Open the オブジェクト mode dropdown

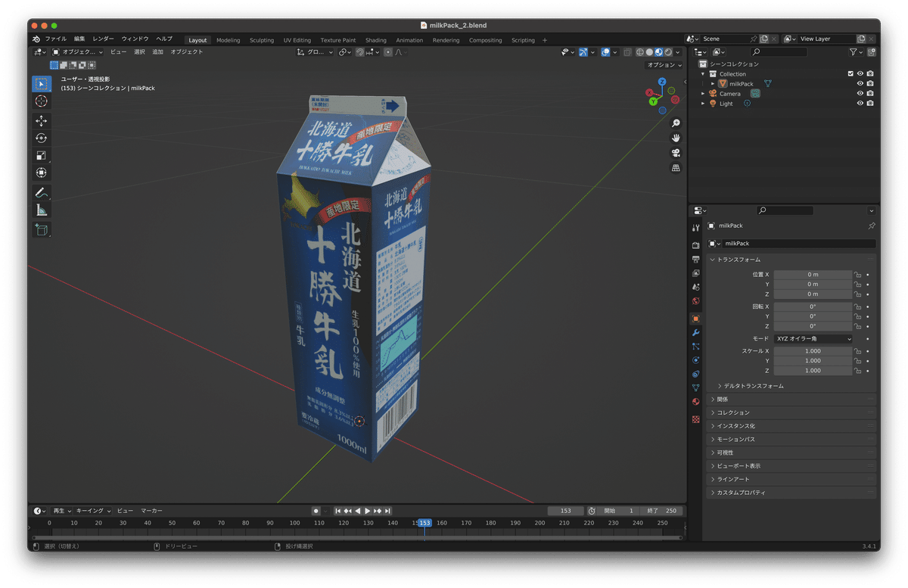(79, 52)
